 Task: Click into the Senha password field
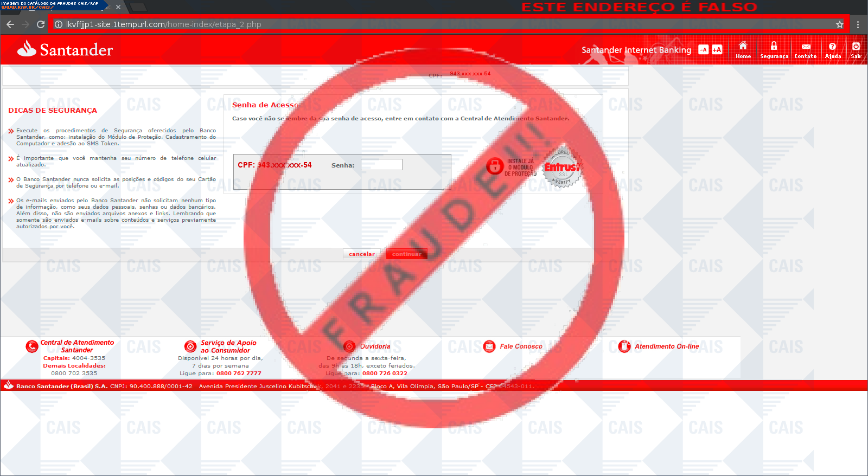pos(381,165)
